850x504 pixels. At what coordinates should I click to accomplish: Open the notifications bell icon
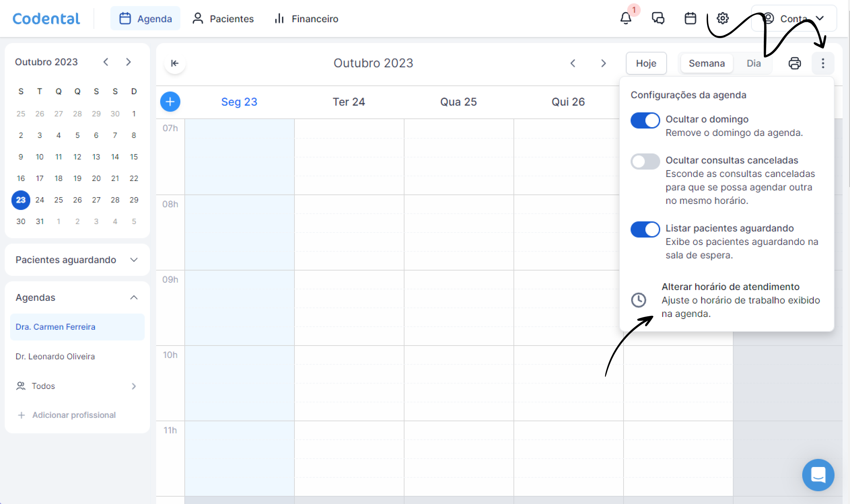click(x=626, y=19)
